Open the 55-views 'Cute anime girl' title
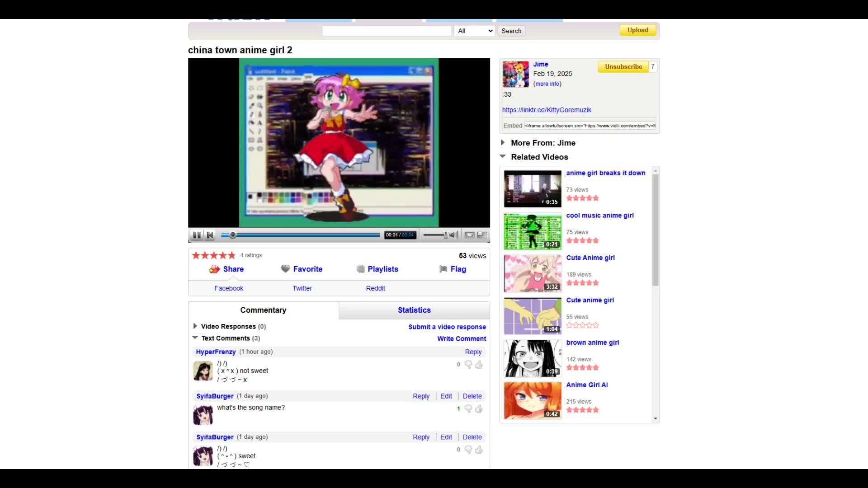This screenshot has width=868, height=488. [x=590, y=300]
